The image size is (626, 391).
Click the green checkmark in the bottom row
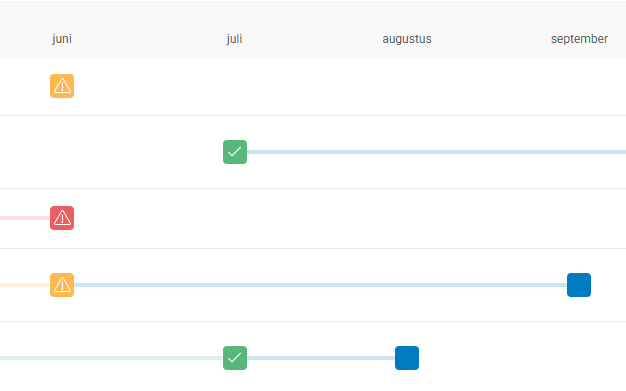point(235,358)
